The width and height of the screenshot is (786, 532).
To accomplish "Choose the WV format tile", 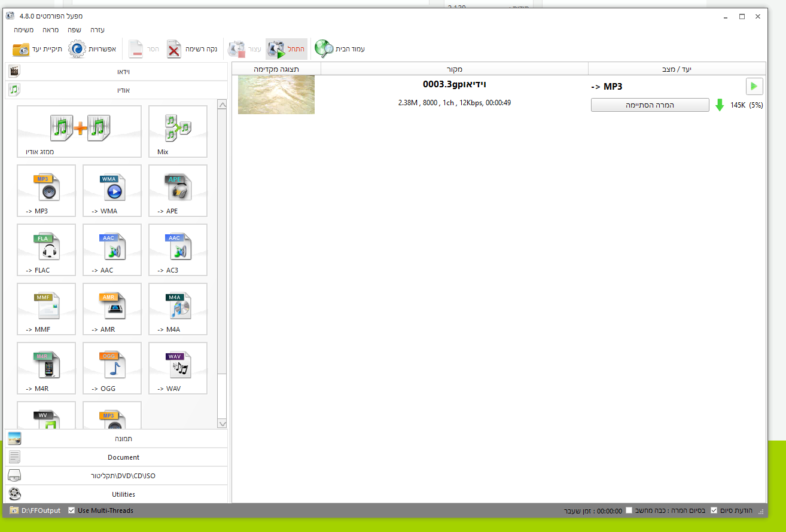I will click(x=47, y=415).
